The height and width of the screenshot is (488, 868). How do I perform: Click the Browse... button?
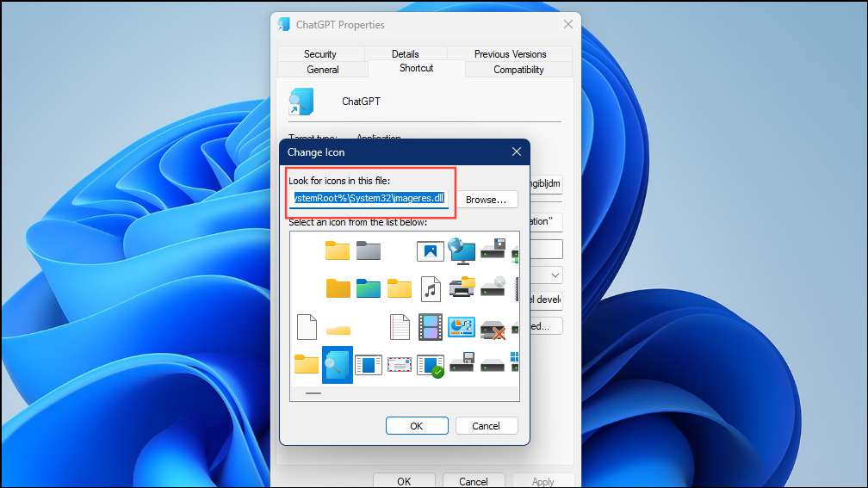tap(486, 199)
